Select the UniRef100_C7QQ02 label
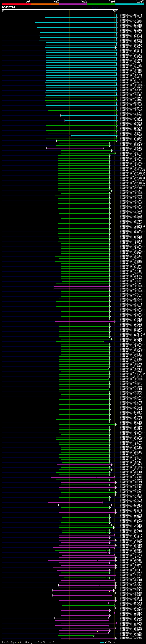Image resolution: width=146 pixels, height=644 pixels. click(131, 623)
